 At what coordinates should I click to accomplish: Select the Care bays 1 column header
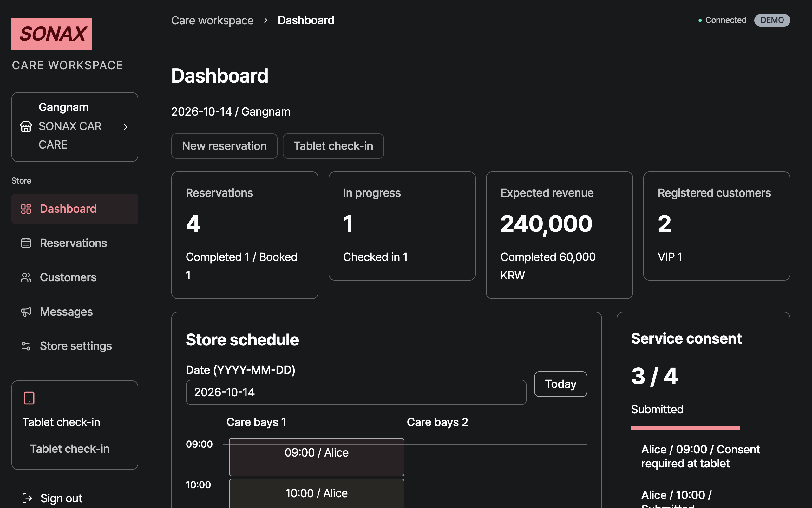pos(256,422)
